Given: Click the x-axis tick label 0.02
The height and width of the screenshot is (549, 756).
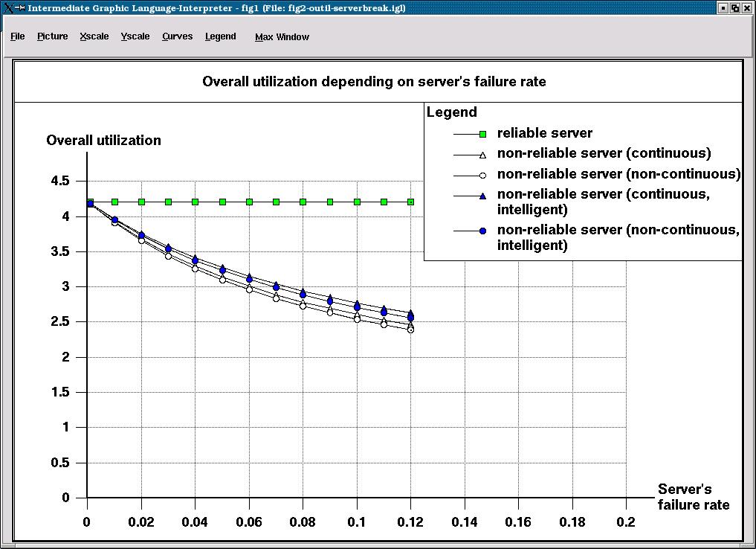Looking at the screenshot, I should point(140,522).
